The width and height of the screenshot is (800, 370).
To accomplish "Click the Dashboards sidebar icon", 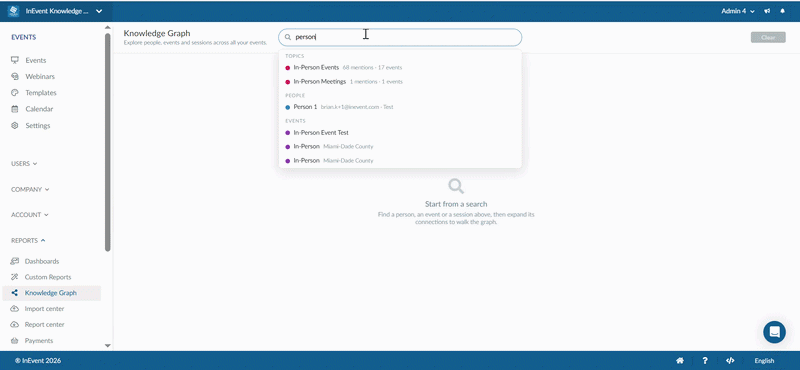I will pyautogui.click(x=14, y=261).
